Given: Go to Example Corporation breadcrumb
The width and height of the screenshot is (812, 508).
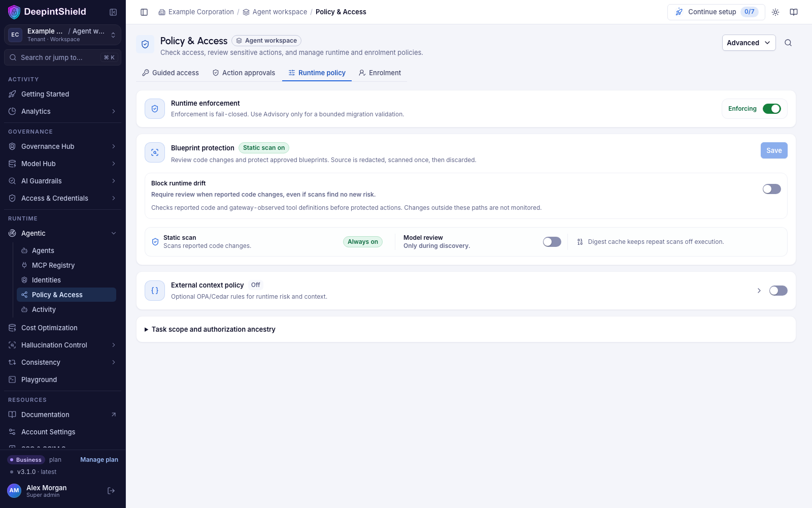Looking at the screenshot, I should [196, 12].
